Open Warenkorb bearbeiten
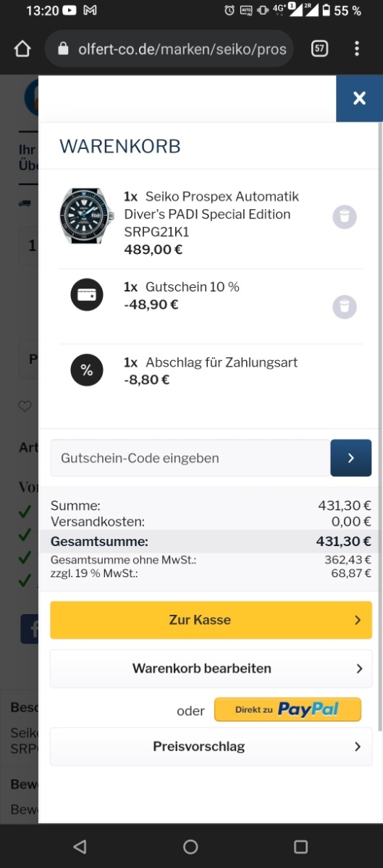383x868 pixels. click(211, 668)
